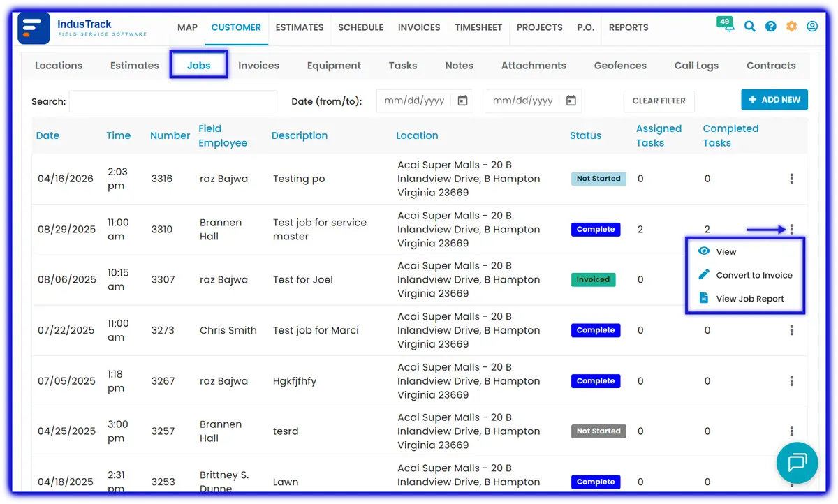
Task: Open REPORTS in top navigation
Action: pyautogui.click(x=628, y=27)
